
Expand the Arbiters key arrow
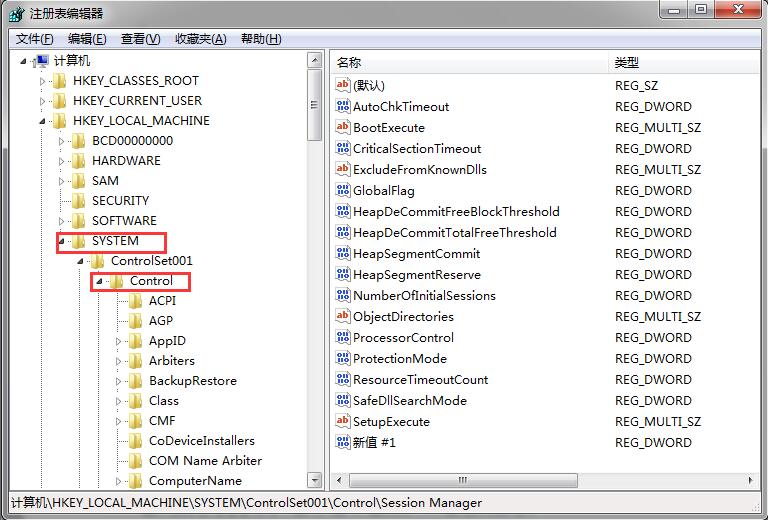pos(119,361)
